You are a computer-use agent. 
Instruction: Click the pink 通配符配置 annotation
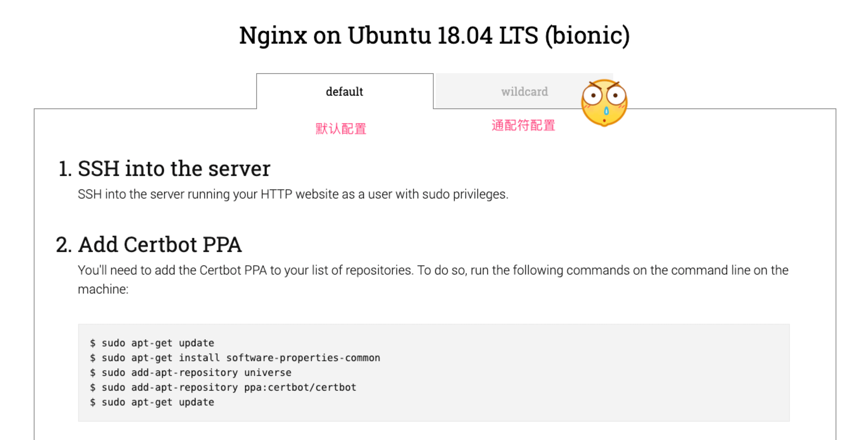(523, 125)
